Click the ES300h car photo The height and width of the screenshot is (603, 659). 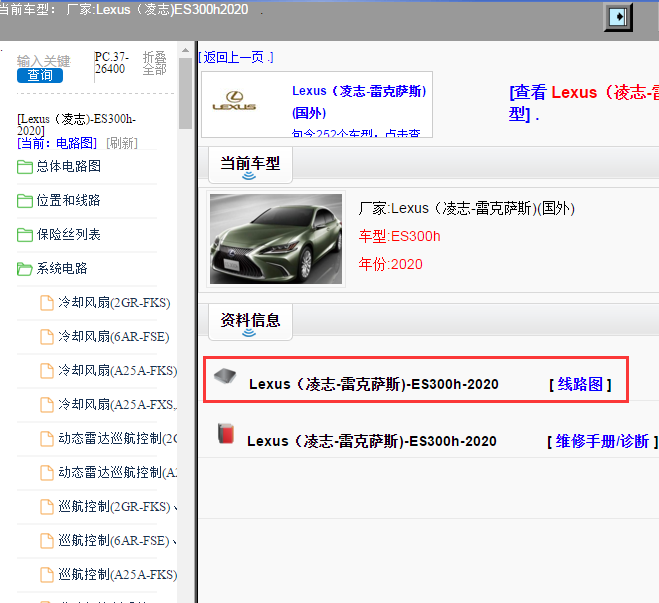[x=276, y=239]
